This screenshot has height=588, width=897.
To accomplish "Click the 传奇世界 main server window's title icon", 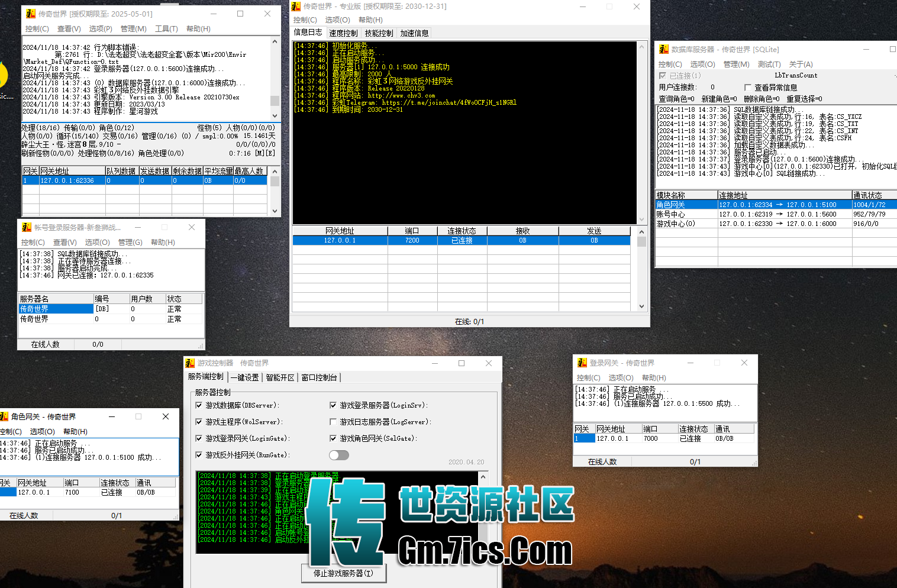I will (29, 14).
